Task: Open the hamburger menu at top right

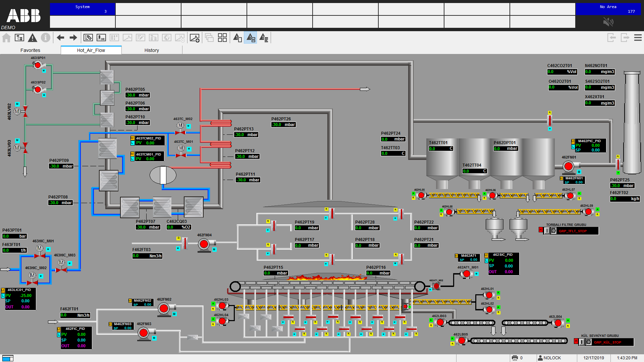Action: 638,38
